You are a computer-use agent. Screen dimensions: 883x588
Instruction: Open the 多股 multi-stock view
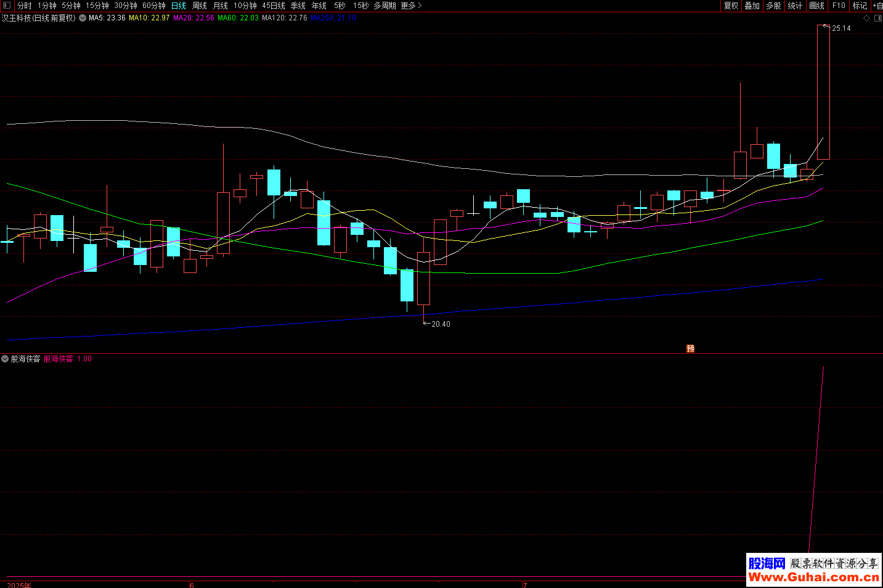pos(773,6)
